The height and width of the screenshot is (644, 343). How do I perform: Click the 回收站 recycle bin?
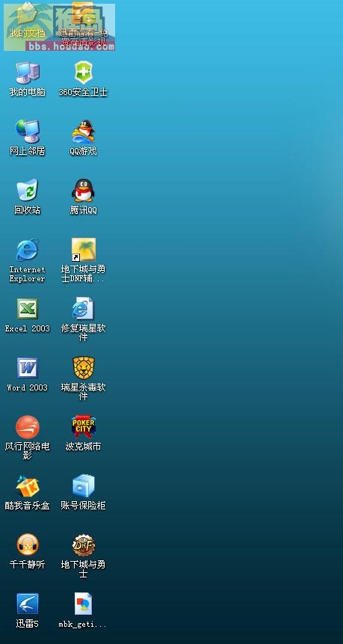28,191
